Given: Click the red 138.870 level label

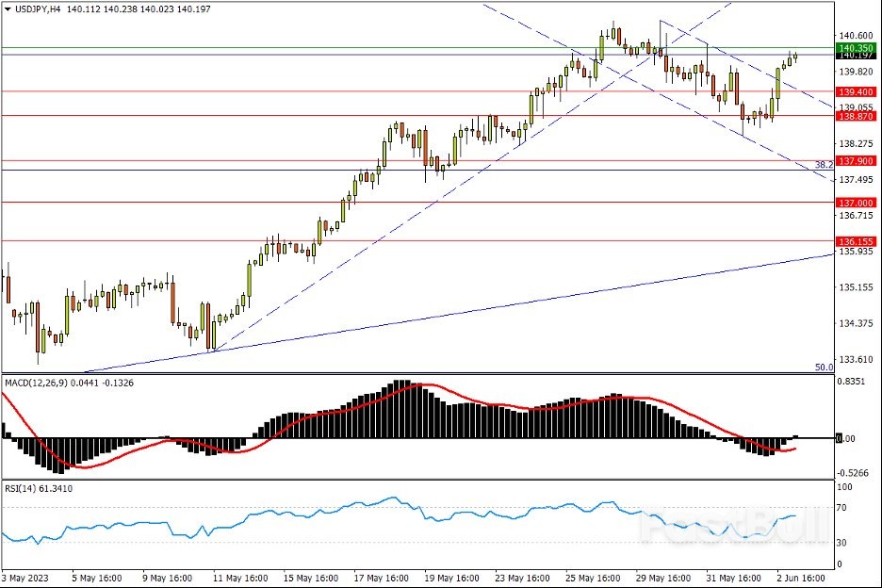Looking at the screenshot, I should (857, 115).
